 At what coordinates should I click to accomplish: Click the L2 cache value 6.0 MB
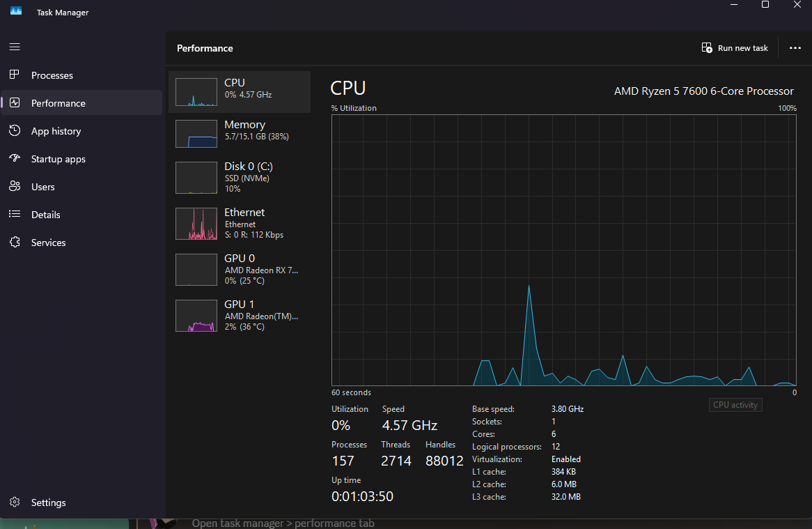coord(564,484)
